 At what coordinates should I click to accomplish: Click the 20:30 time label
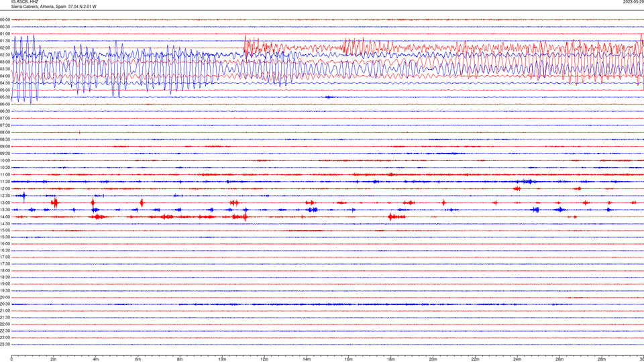(5, 304)
